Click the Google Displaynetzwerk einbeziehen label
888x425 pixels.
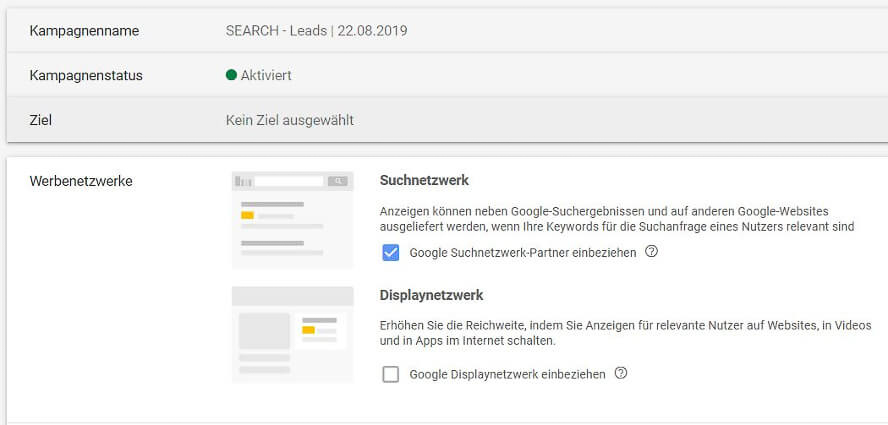[x=507, y=375]
